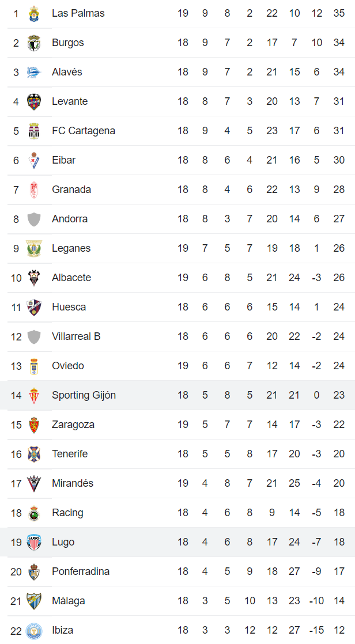Click the Burgos team badge
Image resolution: width=355 pixels, height=644 pixels.
(34, 43)
